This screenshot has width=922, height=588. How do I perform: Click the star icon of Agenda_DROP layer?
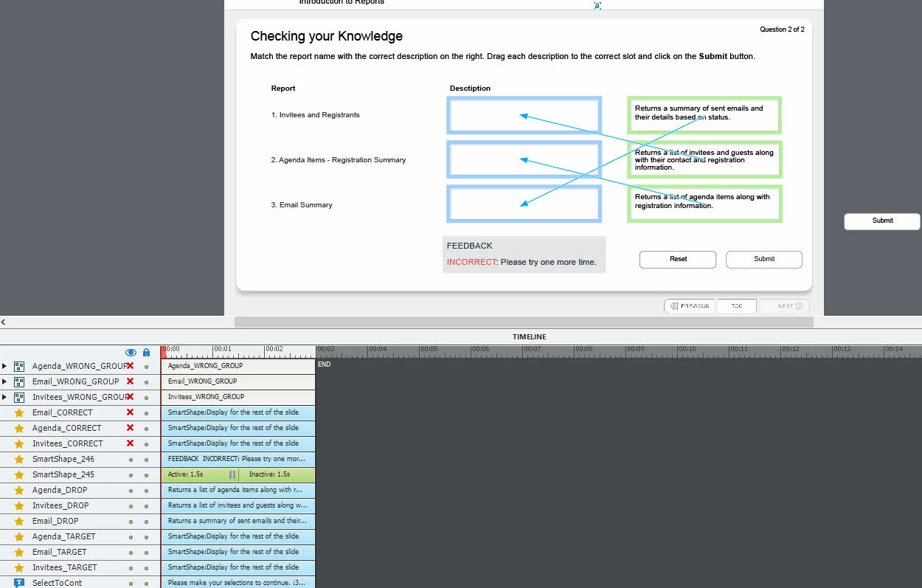tap(19, 490)
